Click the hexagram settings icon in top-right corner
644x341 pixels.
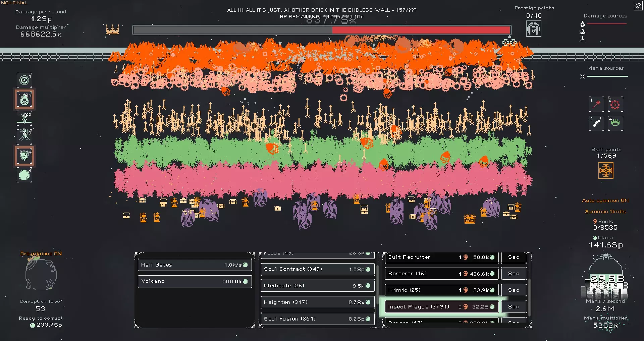(638, 6)
